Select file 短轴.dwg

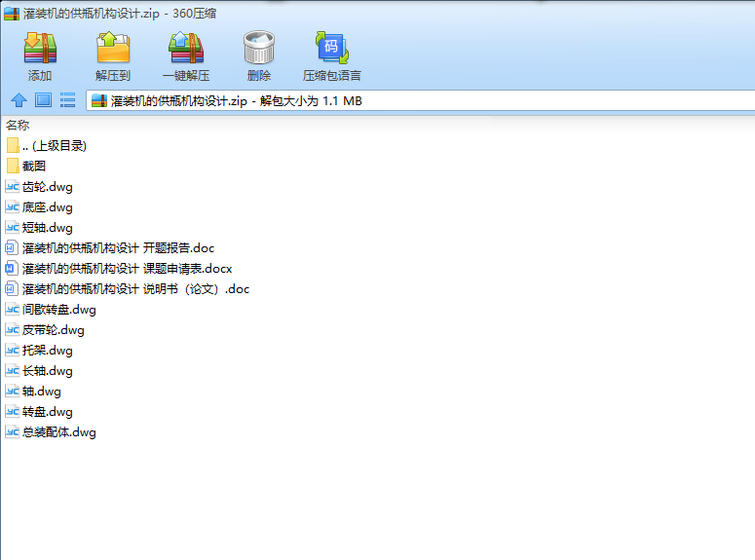(x=39, y=228)
